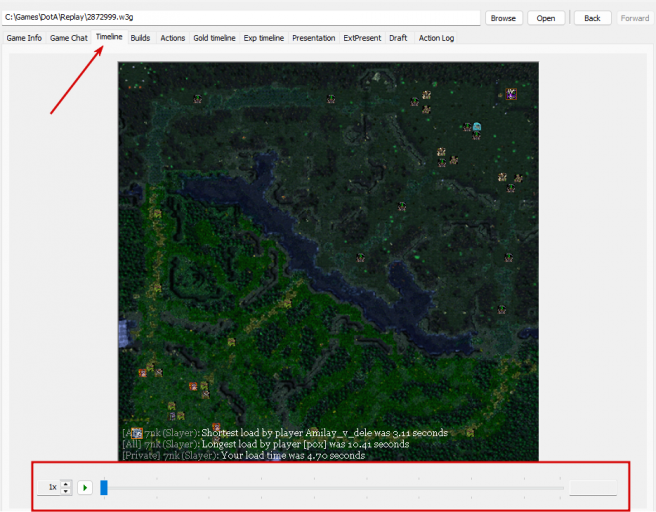Click the 'Shortest load by player' chat line
Viewport: 656px width, 512px height.
click(x=285, y=433)
